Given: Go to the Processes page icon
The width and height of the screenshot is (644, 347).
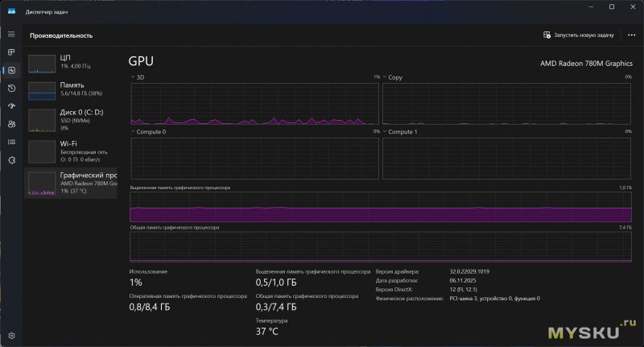Looking at the screenshot, I should pos(11,52).
